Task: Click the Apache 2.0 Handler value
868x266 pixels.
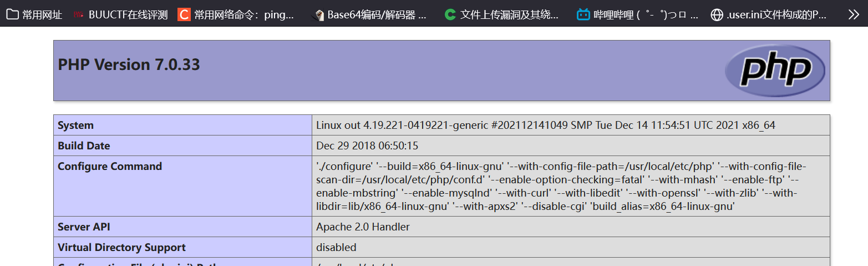Action: pyautogui.click(x=363, y=227)
